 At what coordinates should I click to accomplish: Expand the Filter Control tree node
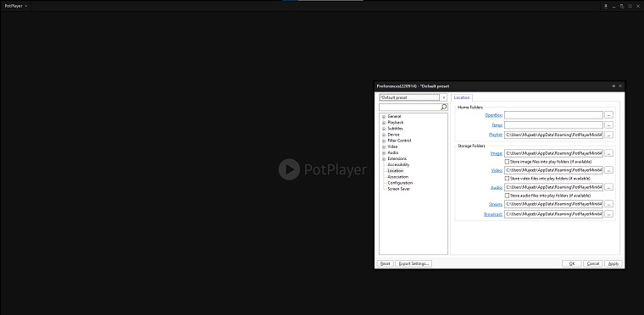[x=384, y=141]
